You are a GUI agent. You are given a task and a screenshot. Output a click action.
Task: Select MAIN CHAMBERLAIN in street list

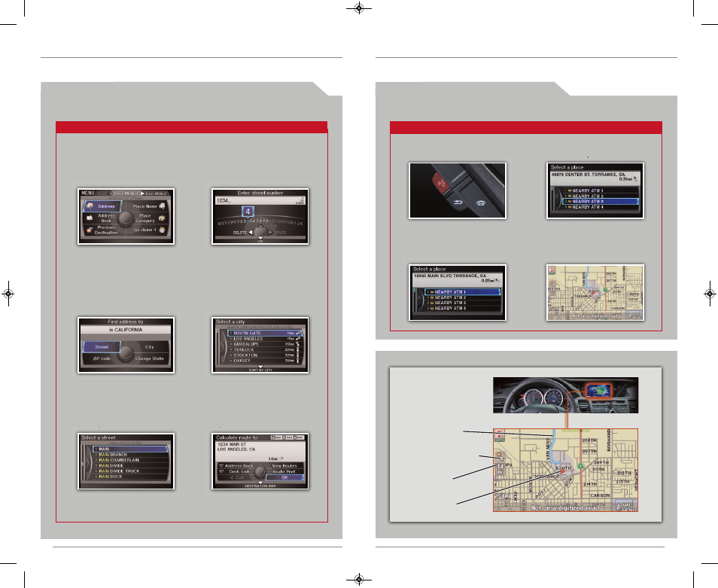click(130, 460)
